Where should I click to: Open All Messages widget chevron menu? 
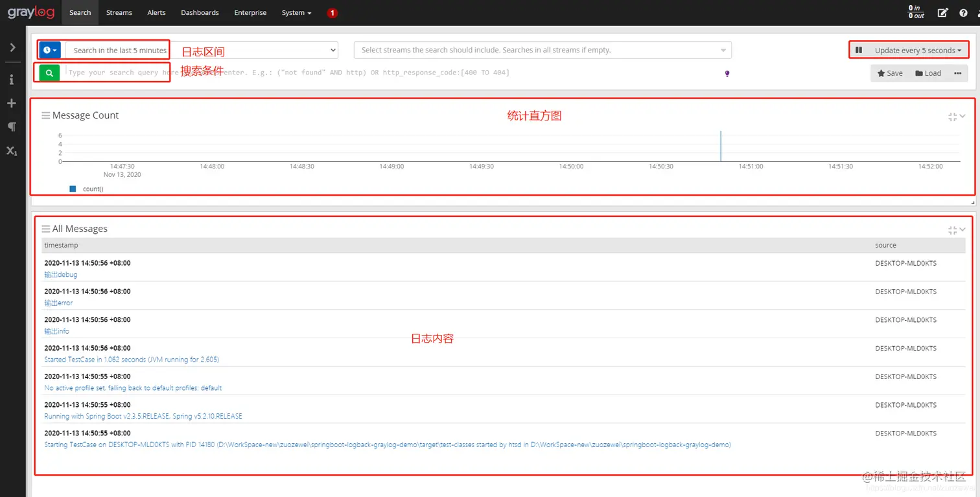pyautogui.click(x=962, y=229)
